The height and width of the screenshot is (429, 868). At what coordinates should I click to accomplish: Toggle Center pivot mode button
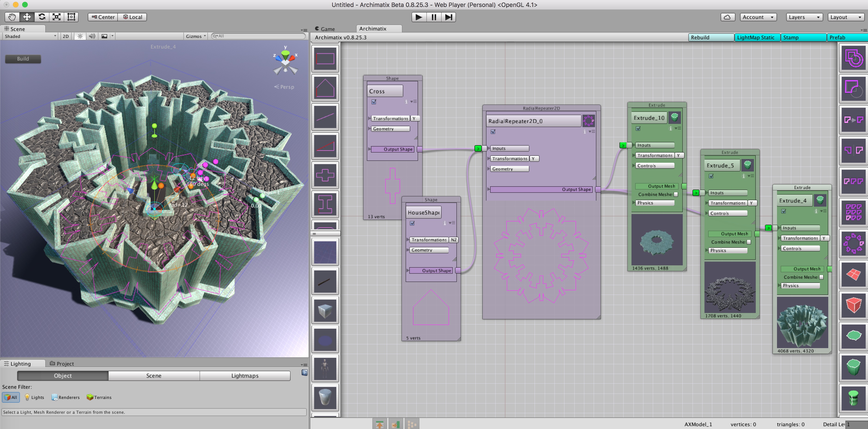coord(103,17)
